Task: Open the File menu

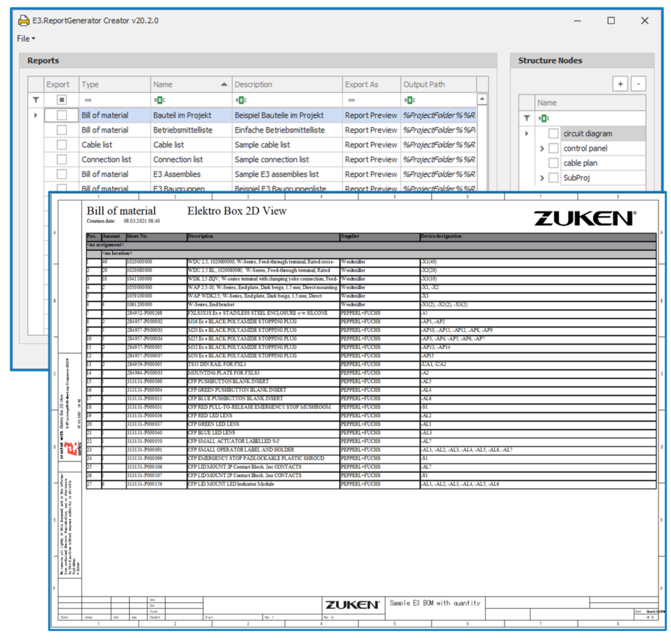Action: point(26,39)
